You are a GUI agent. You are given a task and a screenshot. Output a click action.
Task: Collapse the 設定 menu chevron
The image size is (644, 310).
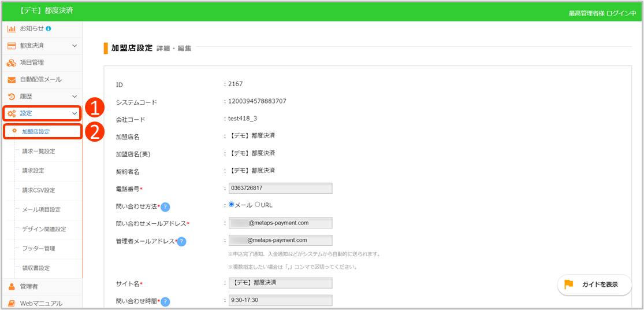click(x=75, y=113)
